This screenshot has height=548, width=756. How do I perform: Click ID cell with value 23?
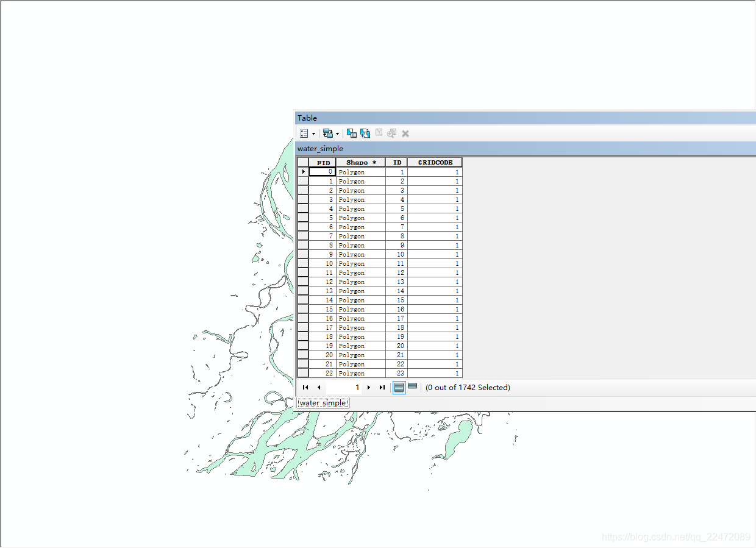(397, 373)
